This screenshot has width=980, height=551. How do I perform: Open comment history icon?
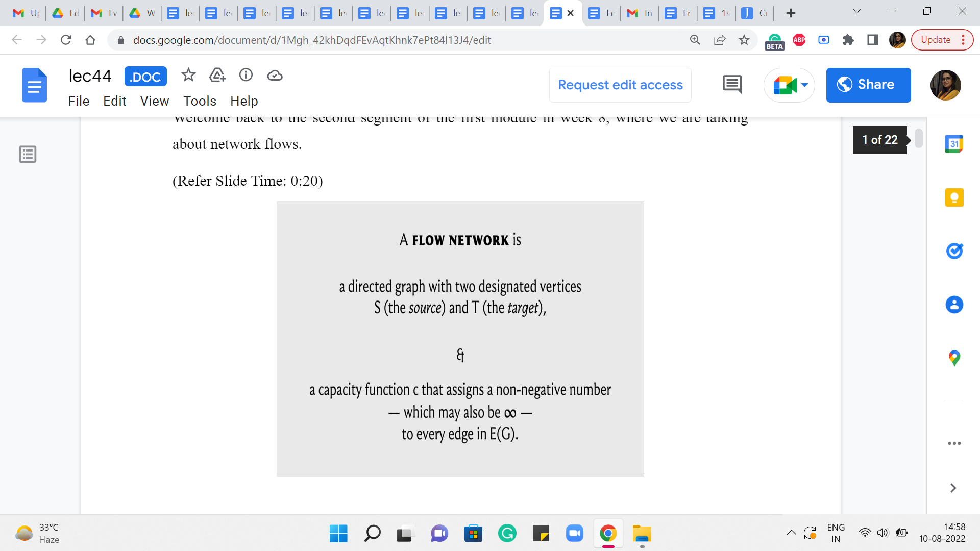tap(732, 85)
